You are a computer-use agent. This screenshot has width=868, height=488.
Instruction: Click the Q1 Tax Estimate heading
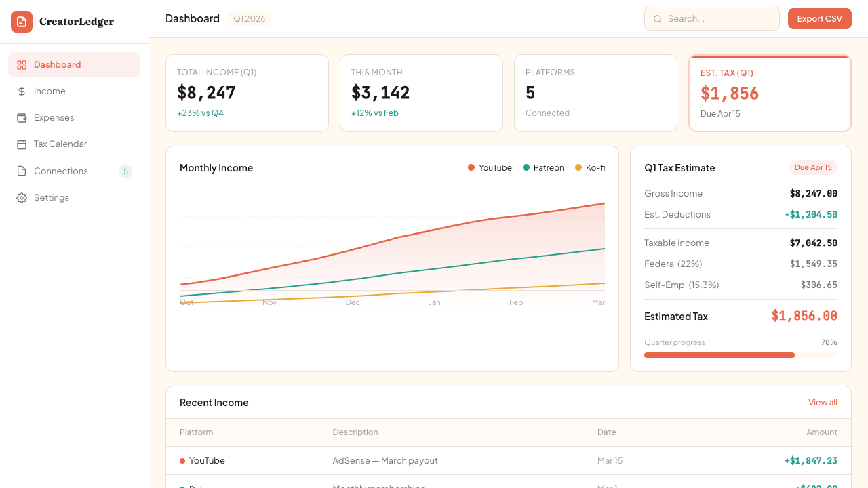679,168
